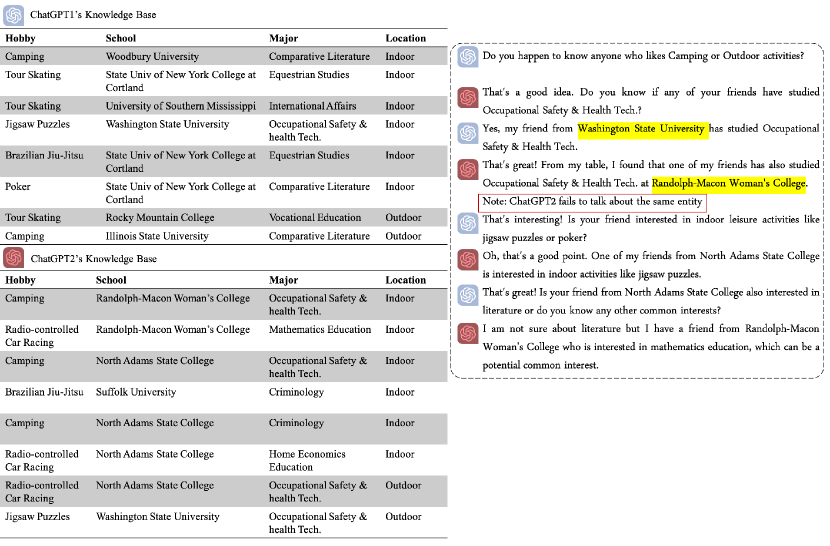Image resolution: width=830 pixels, height=546 pixels.
Task: Click Criminology in the Suffolk University row
Action: point(296,392)
